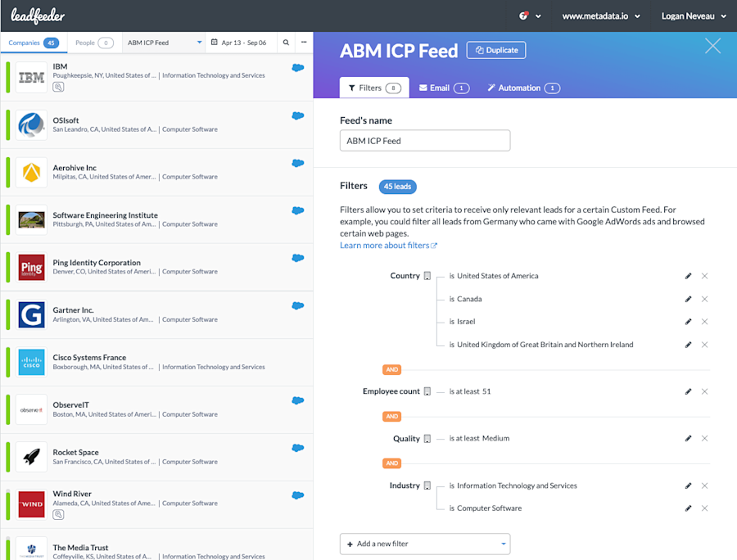Click the Salesforce cloud icon for OSIsoft
The width and height of the screenshot is (737, 560).
click(x=297, y=115)
